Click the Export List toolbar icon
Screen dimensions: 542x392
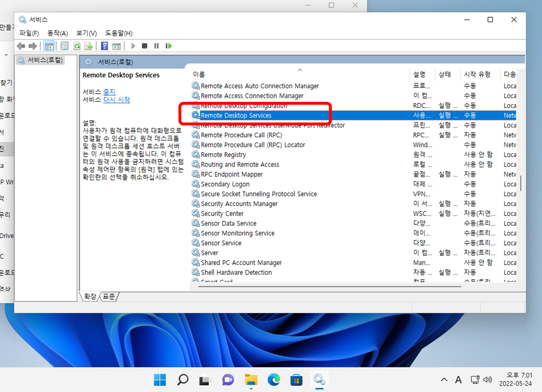pos(89,46)
